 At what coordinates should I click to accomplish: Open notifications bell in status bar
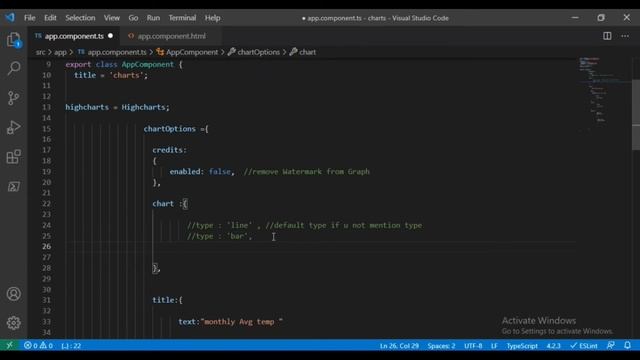coord(627,345)
